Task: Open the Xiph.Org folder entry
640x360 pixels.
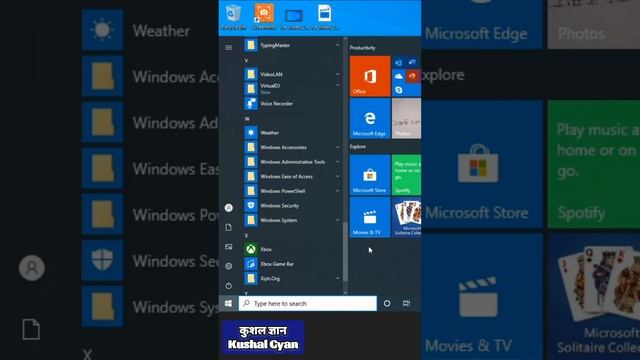Action: tap(292, 278)
